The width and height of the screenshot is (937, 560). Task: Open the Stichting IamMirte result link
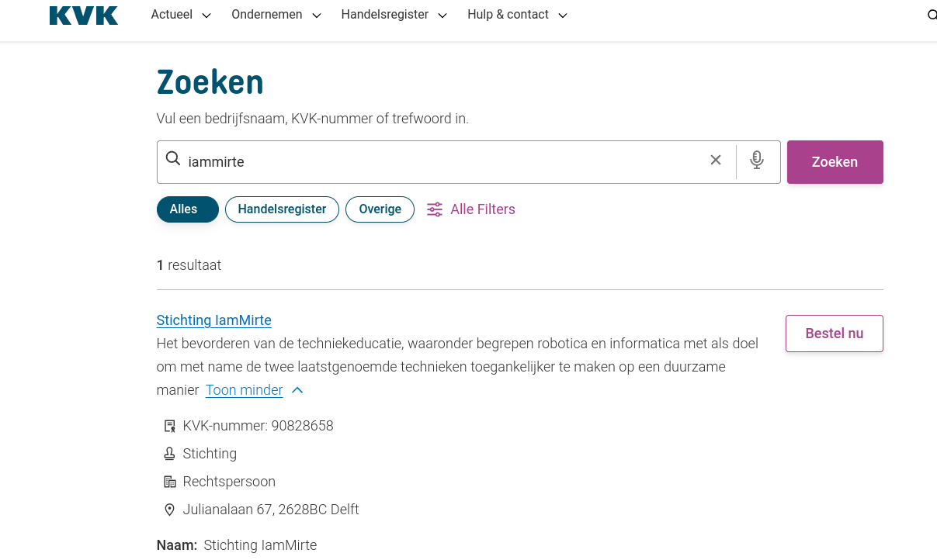[x=213, y=320]
